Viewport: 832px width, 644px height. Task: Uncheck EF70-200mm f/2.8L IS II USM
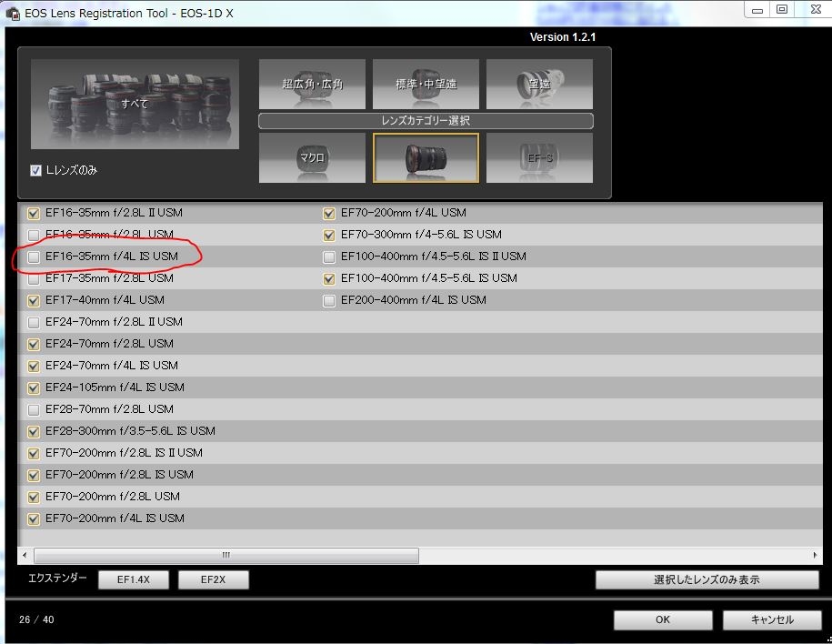34,453
